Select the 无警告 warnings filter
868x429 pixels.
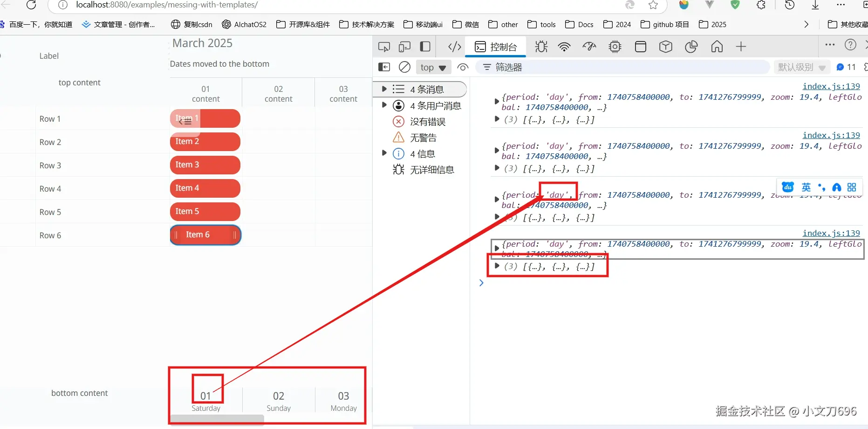[414, 138]
